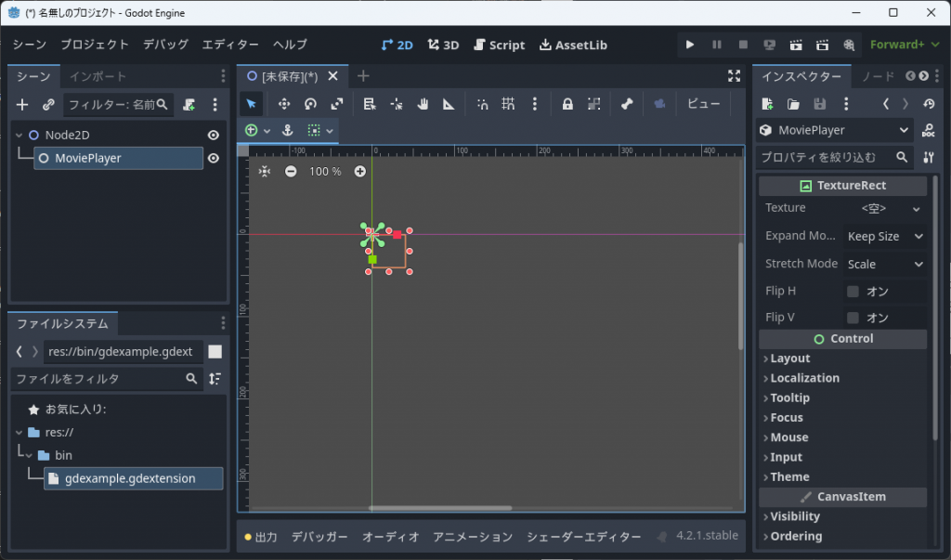Open the Expand Mode dropdown

pyautogui.click(x=884, y=236)
